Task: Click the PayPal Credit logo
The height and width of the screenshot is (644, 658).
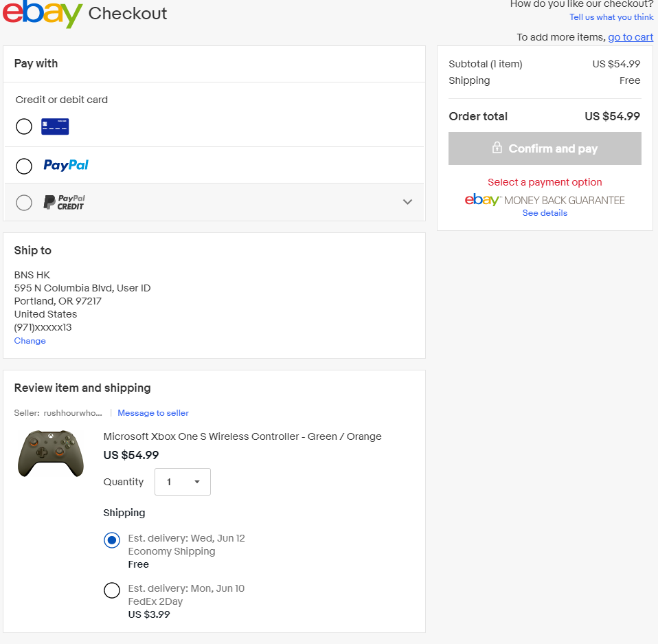Action: 65,202
